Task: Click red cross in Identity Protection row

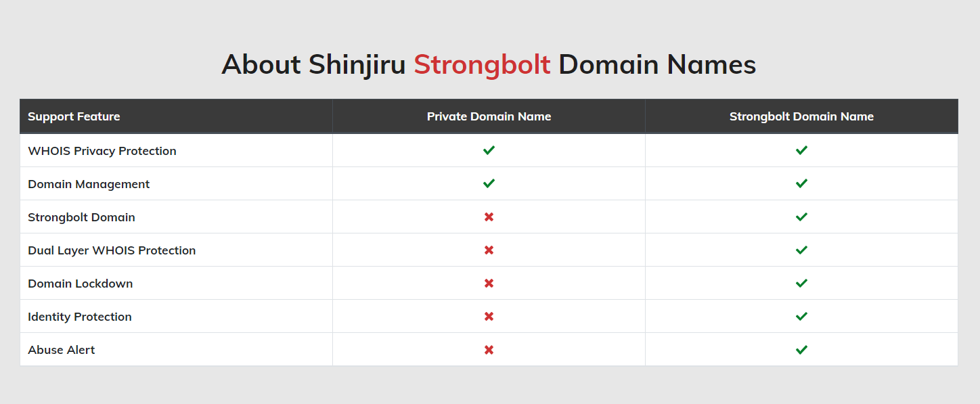Action: [x=489, y=317]
